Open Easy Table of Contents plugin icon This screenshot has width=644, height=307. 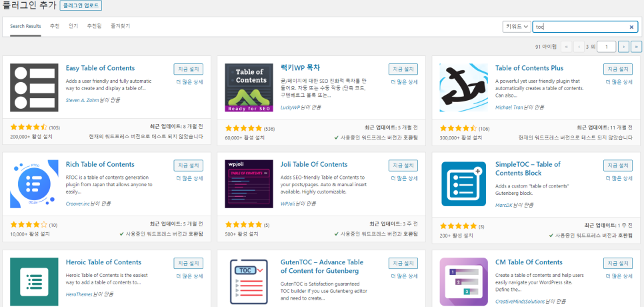tap(34, 87)
